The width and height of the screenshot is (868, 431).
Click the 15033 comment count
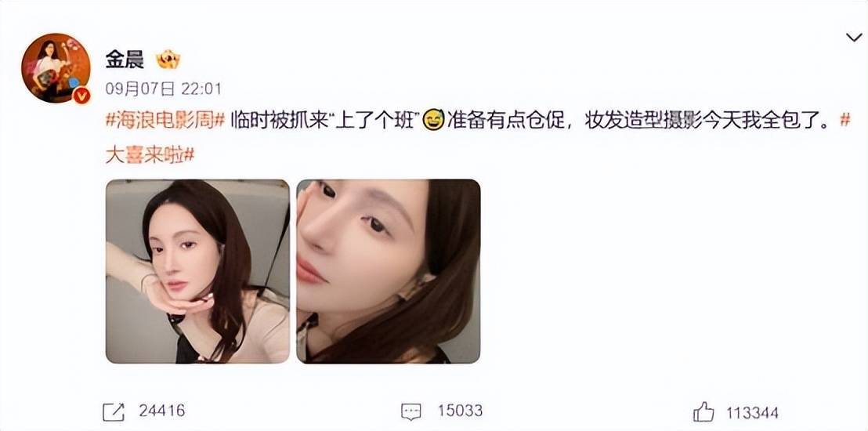tap(460, 411)
